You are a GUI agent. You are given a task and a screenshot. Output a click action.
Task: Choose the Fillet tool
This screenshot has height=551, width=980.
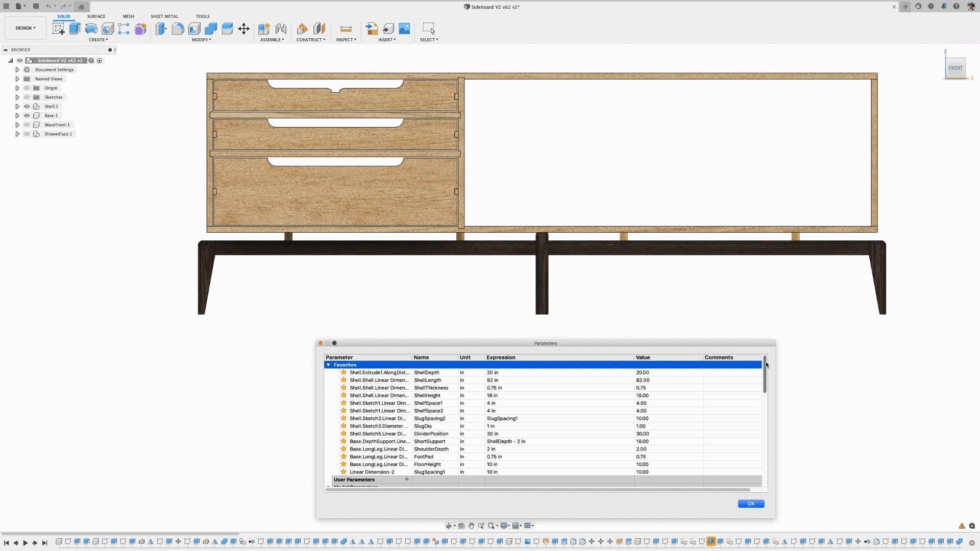(x=178, y=29)
